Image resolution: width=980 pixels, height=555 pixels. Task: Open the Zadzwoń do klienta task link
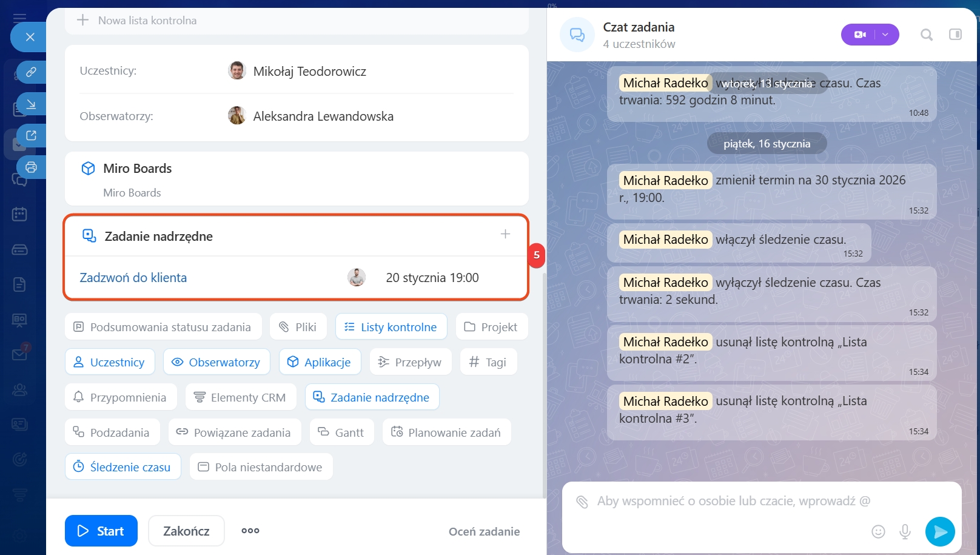click(x=133, y=278)
